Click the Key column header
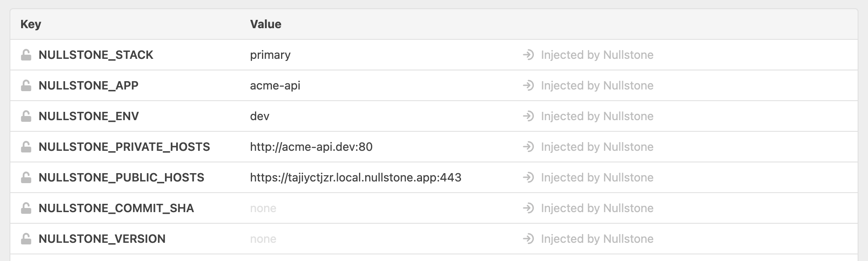The width and height of the screenshot is (868, 261). (31, 24)
